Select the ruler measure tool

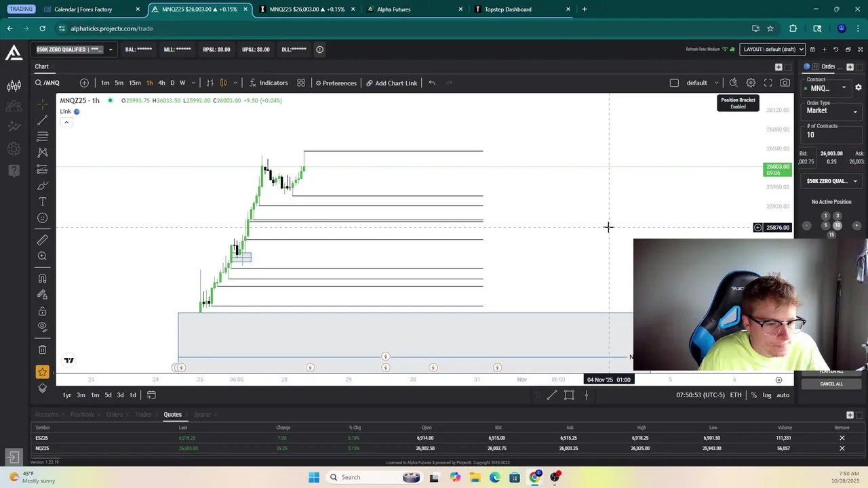(x=42, y=240)
